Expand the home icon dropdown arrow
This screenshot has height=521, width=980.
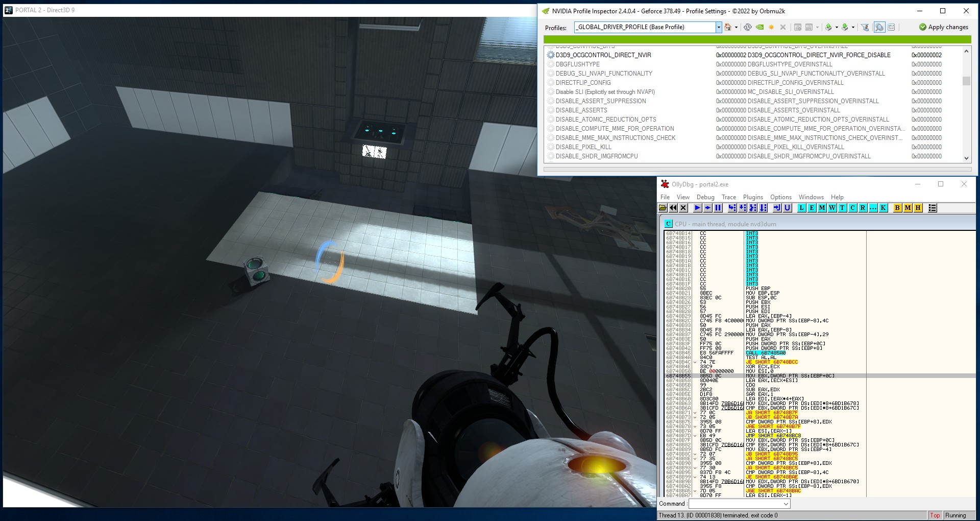pyautogui.click(x=736, y=27)
